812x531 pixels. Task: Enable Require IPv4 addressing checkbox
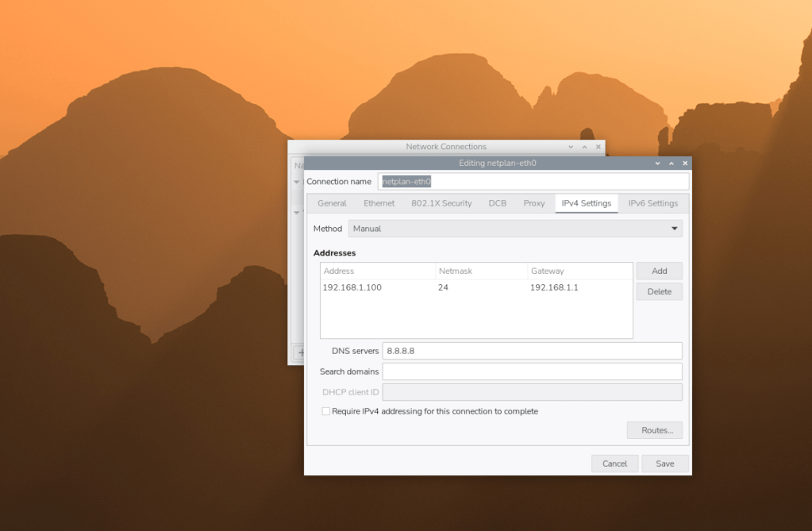326,411
